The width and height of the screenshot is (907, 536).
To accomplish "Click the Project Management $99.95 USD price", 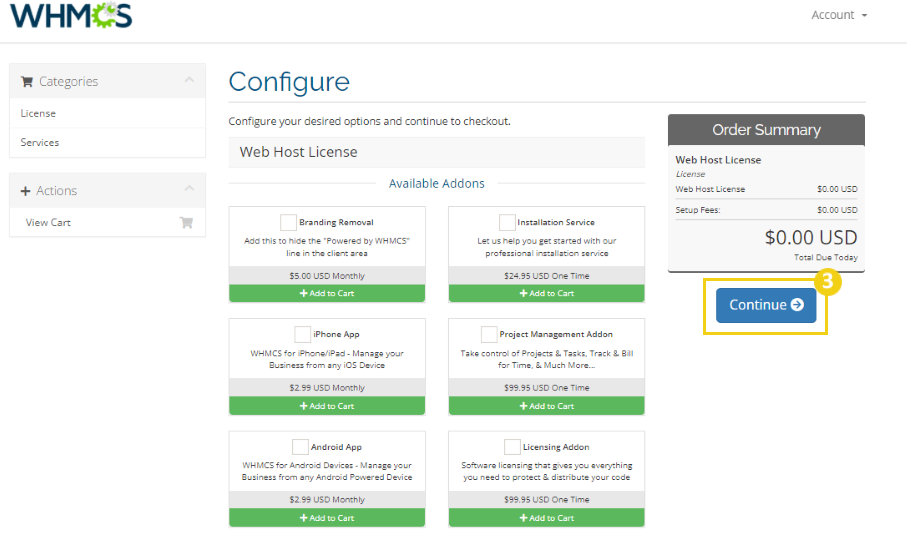I will click(x=547, y=388).
